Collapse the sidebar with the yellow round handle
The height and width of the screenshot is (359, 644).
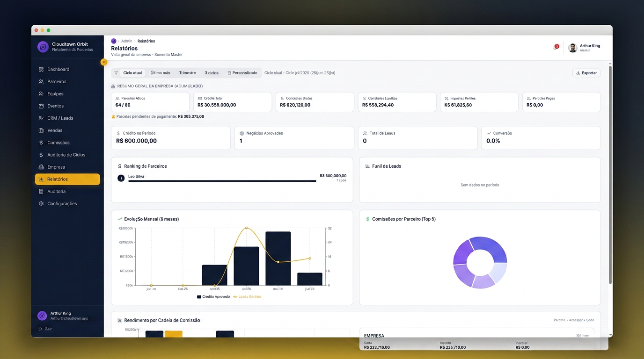click(104, 62)
